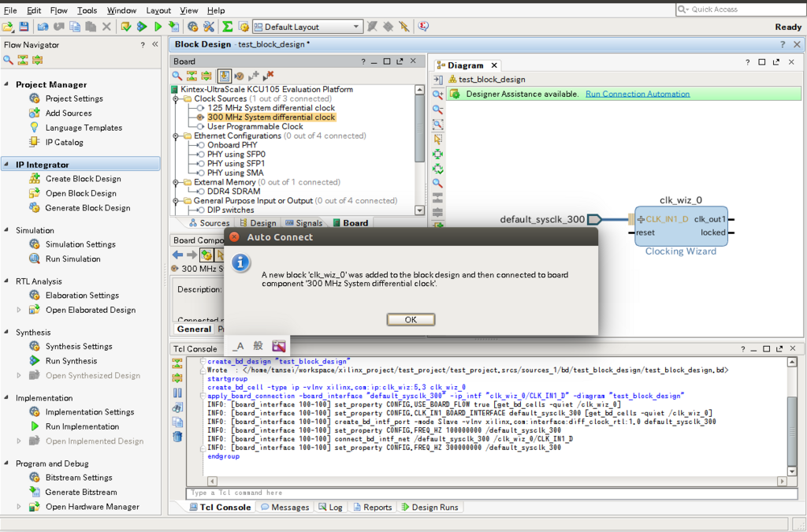Viewport: 807px width, 532px height.
Task: Select the DDR4 SDRAM board component
Action: pos(233,192)
